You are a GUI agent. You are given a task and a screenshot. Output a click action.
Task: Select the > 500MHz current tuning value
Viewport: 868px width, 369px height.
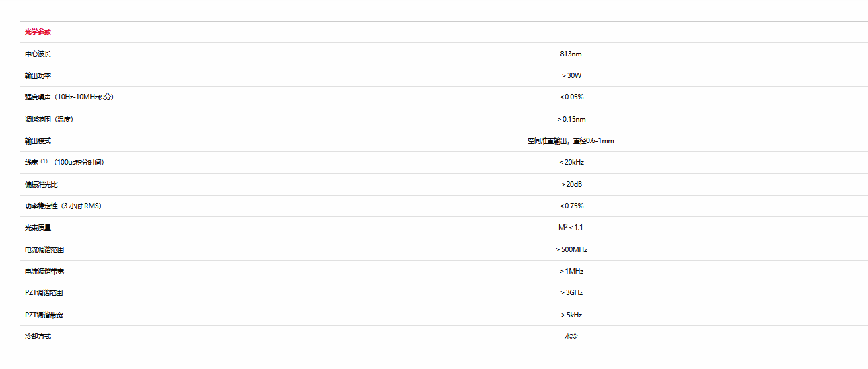[571, 250]
